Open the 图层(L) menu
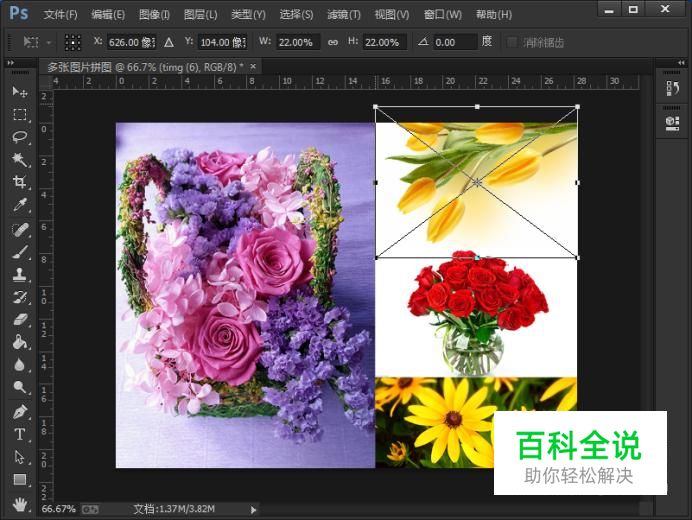Viewport: 692px width, 520px height. 200,15
